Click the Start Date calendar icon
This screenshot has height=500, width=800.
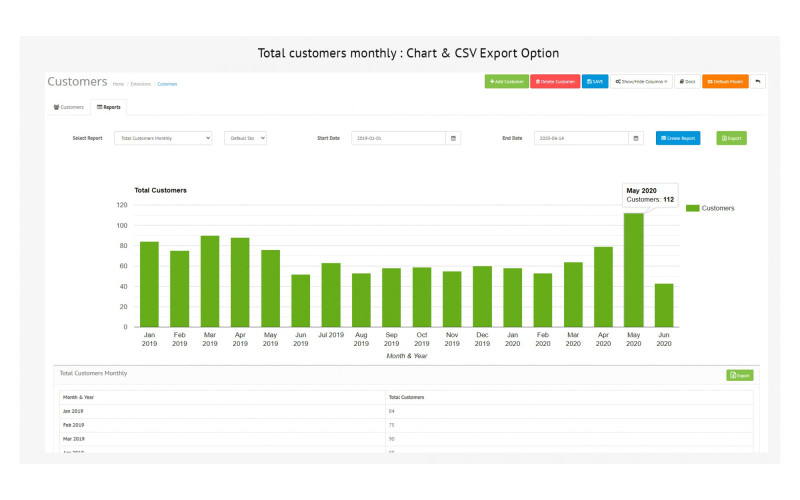pyautogui.click(x=453, y=138)
